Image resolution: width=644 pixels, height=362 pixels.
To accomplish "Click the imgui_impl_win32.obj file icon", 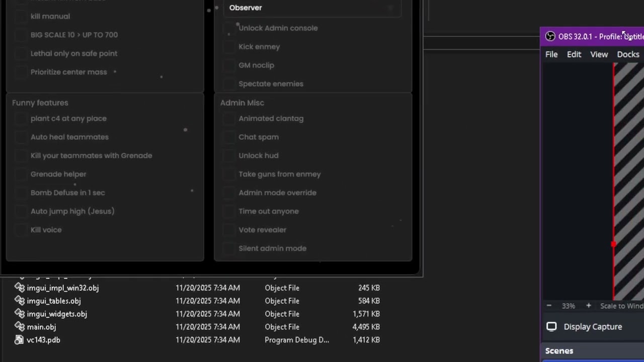I will pos(19,288).
